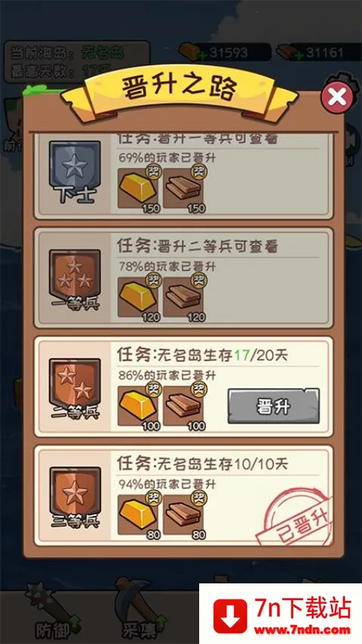Tap the gold bar reward worth 120
The image size is (362, 644).
(139, 296)
